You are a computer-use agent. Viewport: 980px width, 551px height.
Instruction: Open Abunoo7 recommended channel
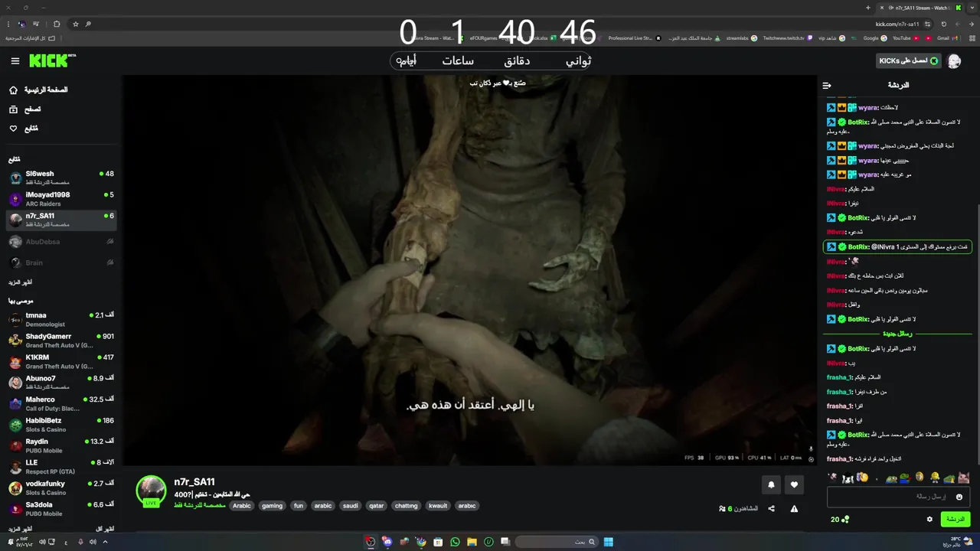[61, 383]
